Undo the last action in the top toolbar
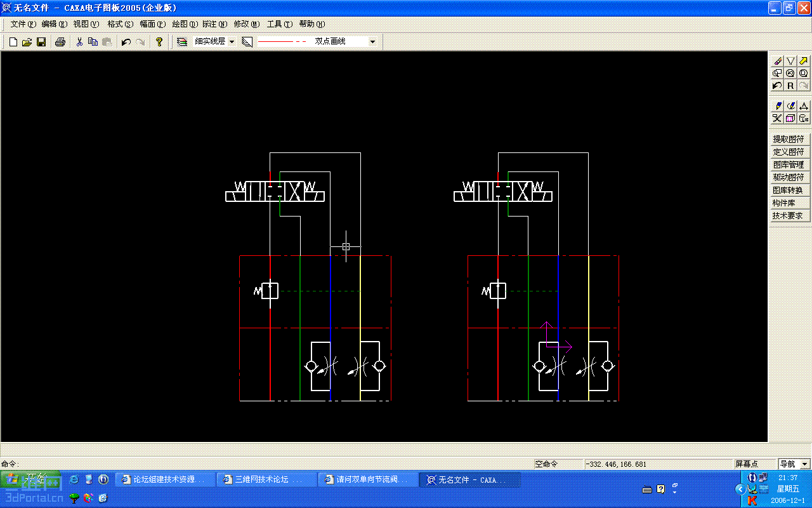Screen dimensions: 812x508 126,42
